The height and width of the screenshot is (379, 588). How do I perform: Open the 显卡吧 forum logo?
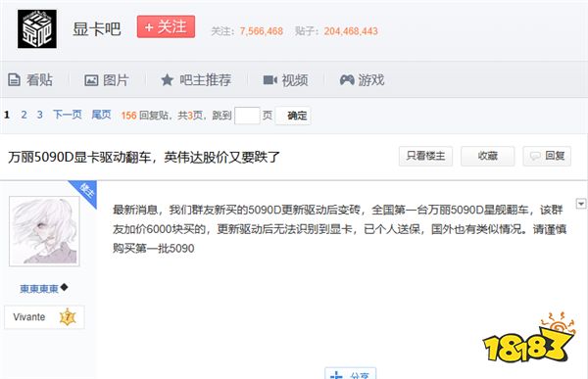coord(37,28)
